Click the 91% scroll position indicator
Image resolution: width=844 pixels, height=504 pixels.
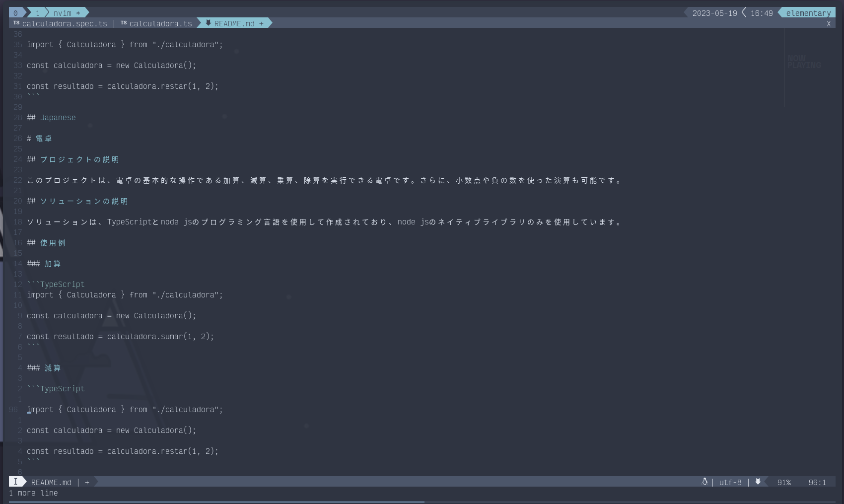click(784, 482)
